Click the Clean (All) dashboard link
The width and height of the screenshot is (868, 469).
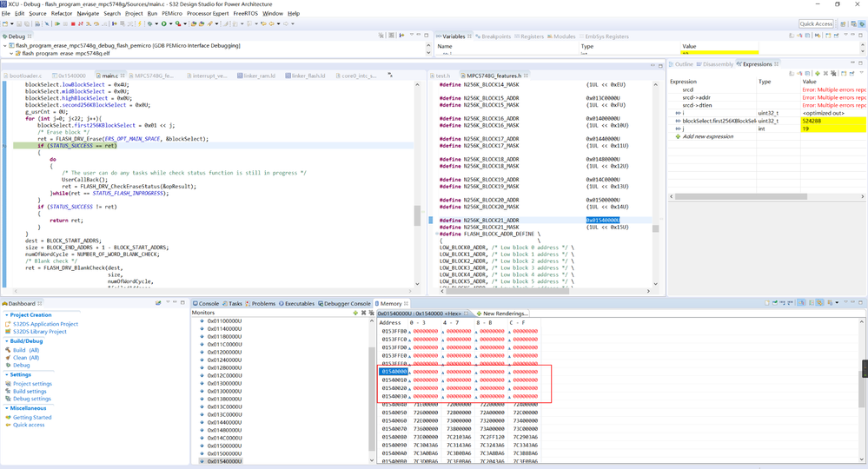26,358
